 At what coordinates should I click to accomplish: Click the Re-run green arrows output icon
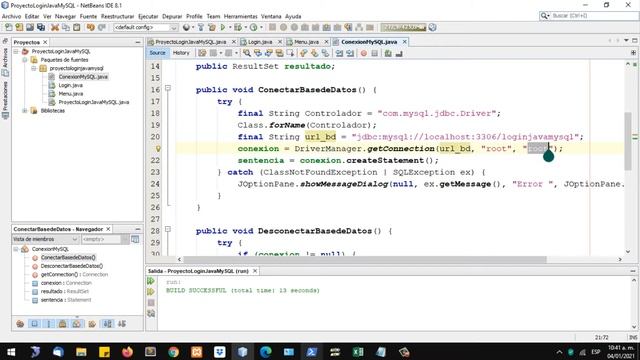(151, 281)
